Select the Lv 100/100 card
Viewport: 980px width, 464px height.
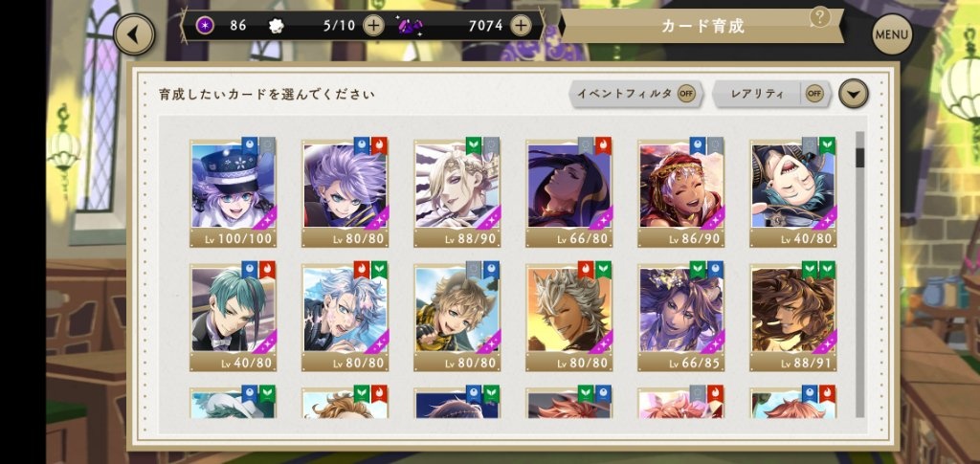[x=233, y=191]
